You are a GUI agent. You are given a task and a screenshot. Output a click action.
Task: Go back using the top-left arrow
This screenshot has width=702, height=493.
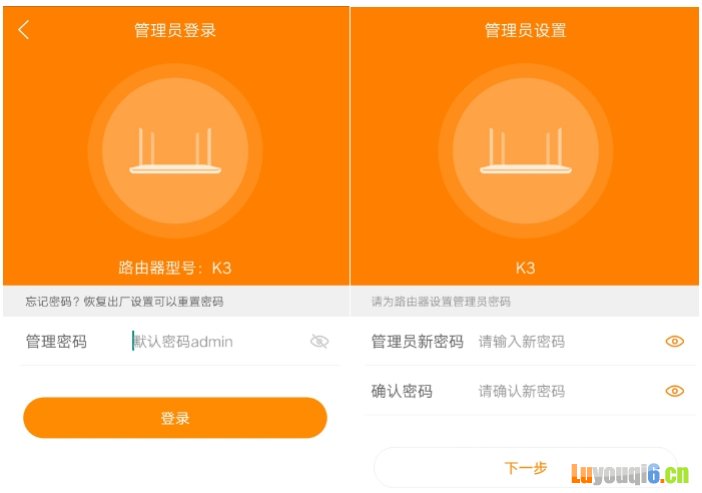pyautogui.click(x=24, y=30)
